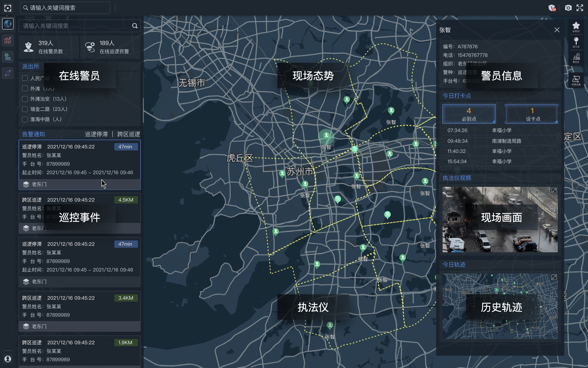This screenshot has width=588, height=368.
Task: Select the 必到点 count card showing 4
Action: pos(469,114)
